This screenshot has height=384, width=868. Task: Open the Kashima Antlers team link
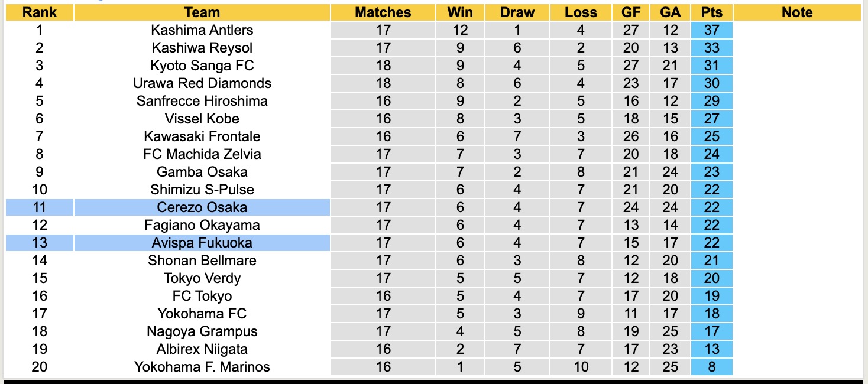tap(202, 30)
